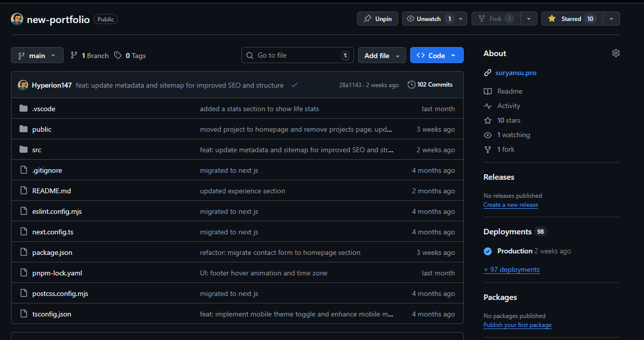Toggle the Unwatch button
This screenshot has width=644, height=340.
coord(429,19)
